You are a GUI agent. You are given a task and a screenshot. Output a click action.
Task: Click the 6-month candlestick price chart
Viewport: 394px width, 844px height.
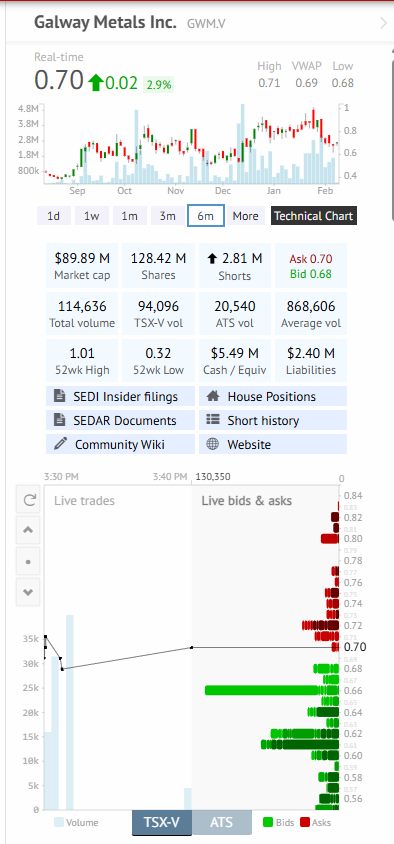tap(191, 145)
